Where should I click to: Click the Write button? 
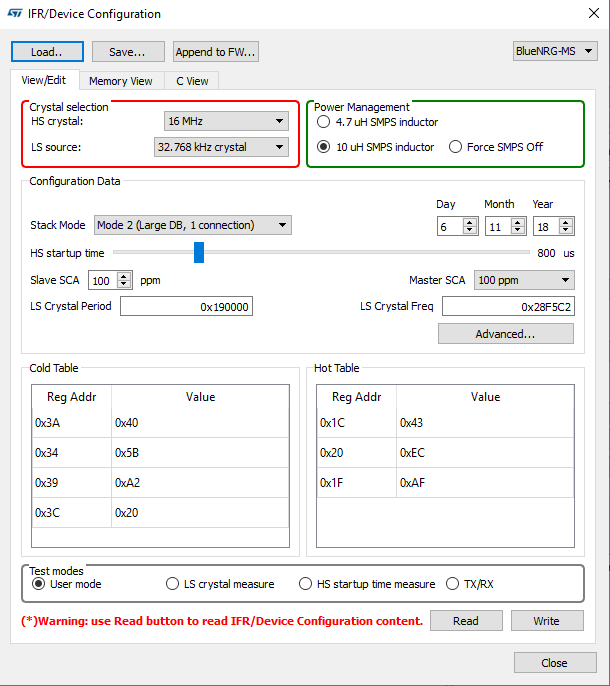pyautogui.click(x=547, y=621)
